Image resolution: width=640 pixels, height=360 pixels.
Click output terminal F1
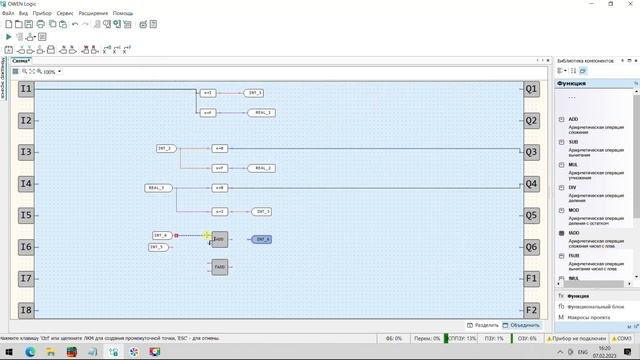click(x=531, y=279)
